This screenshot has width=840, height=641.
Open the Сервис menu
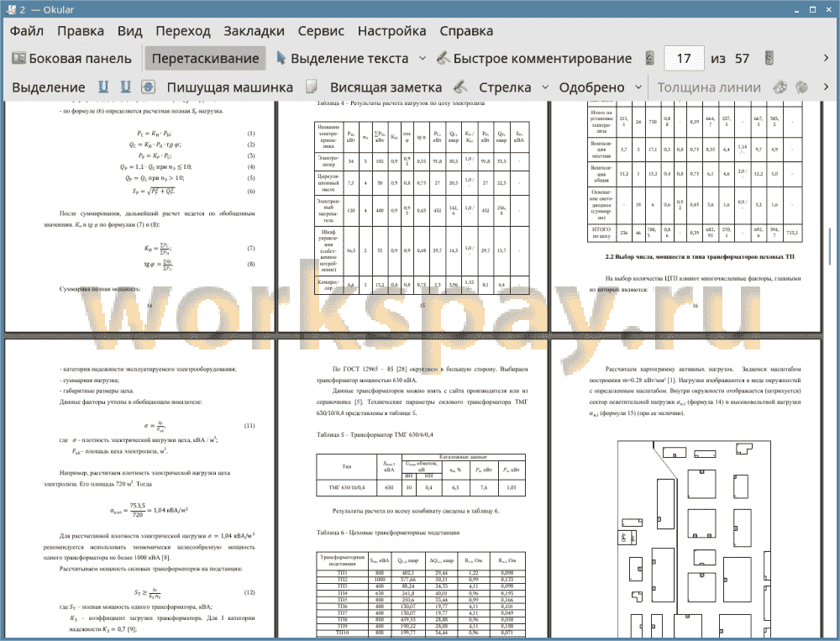point(321,30)
